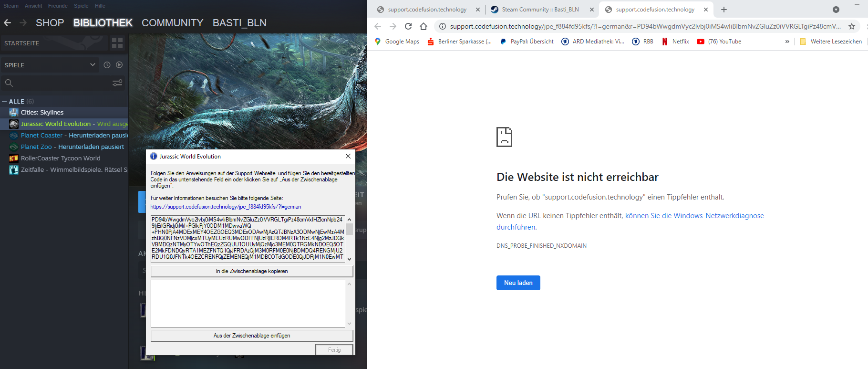This screenshot has width=868, height=369.
Task: Open recent games clock filter in Steam
Action: coord(107,65)
